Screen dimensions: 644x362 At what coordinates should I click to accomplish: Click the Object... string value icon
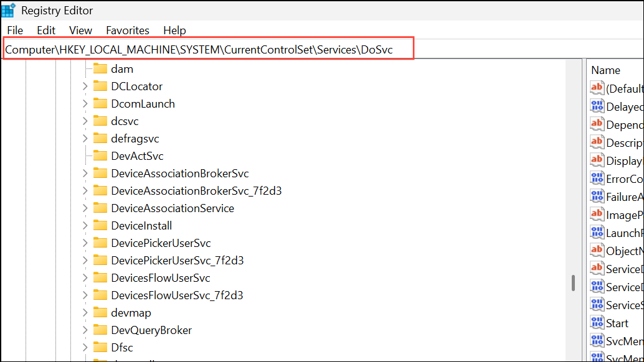(x=597, y=250)
